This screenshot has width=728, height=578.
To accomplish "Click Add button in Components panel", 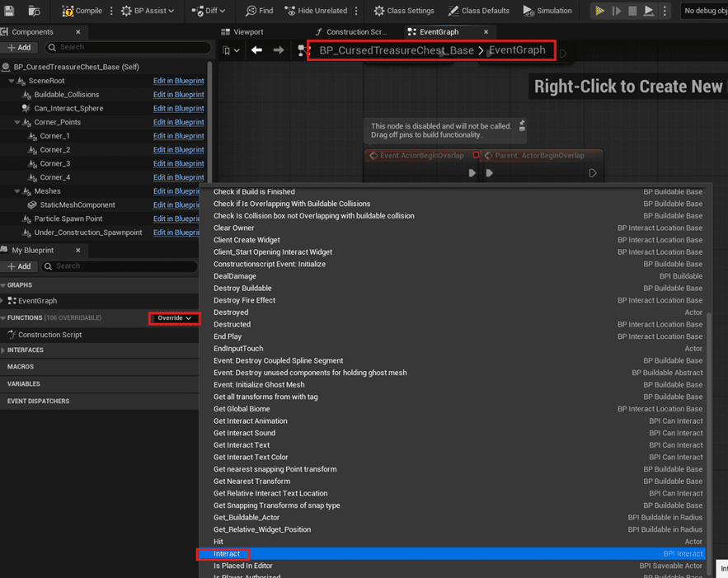I will (19, 47).
